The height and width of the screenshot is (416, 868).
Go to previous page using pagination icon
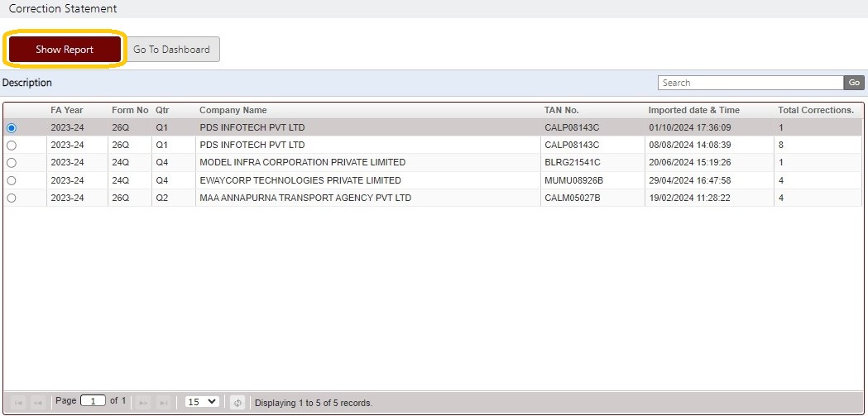[37, 403]
